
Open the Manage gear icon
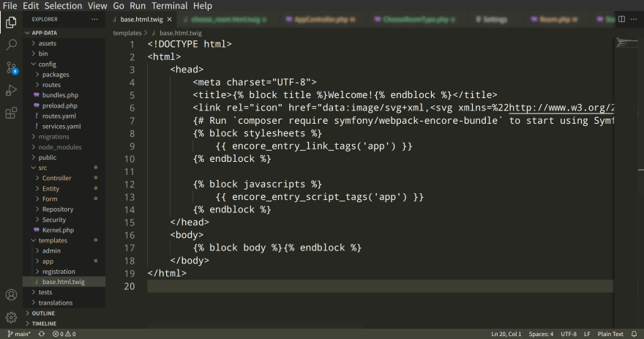(x=11, y=317)
